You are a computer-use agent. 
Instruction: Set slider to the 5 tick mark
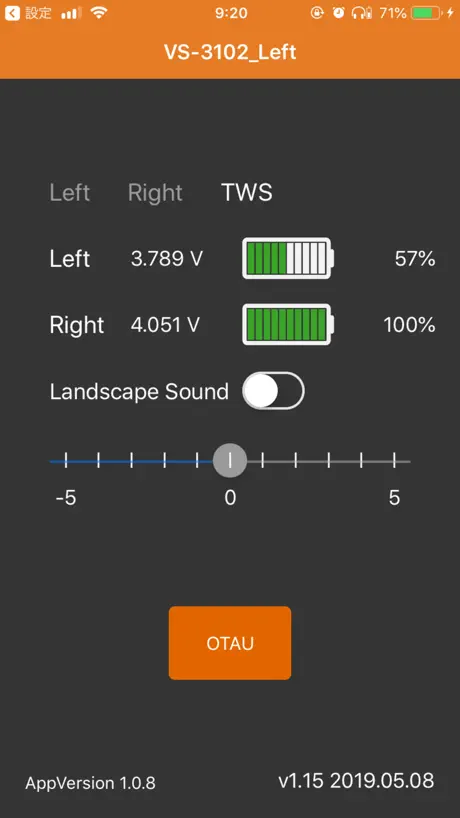click(x=394, y=461)
